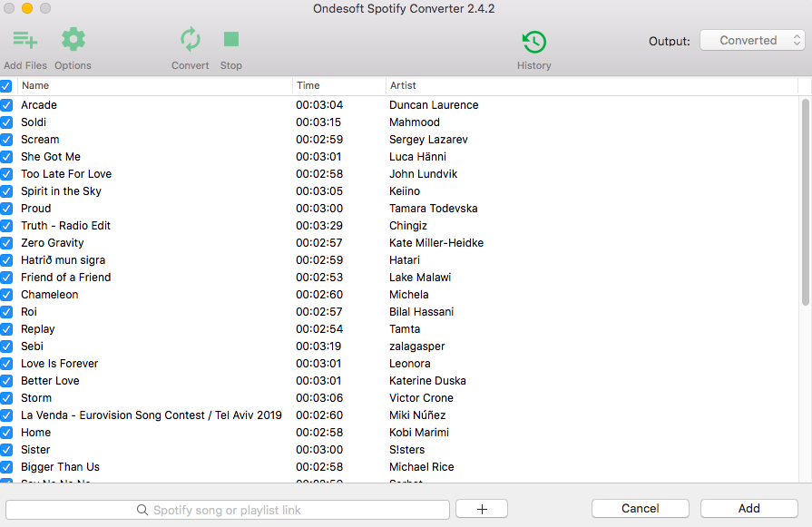Click artist name "Bilal Hassani"
The image size is (812, 527).
tap(422, 312)
